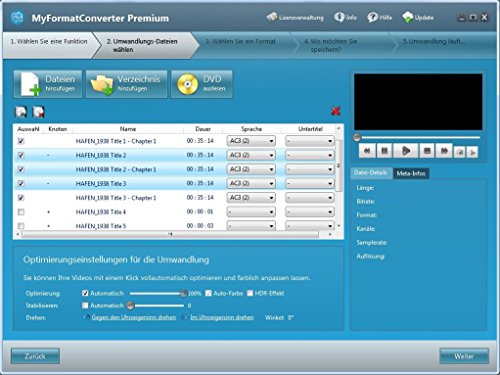The image size is (500, 375).
Task: Click the deselect-all page icon above list
Action: (x=39, y=112)
